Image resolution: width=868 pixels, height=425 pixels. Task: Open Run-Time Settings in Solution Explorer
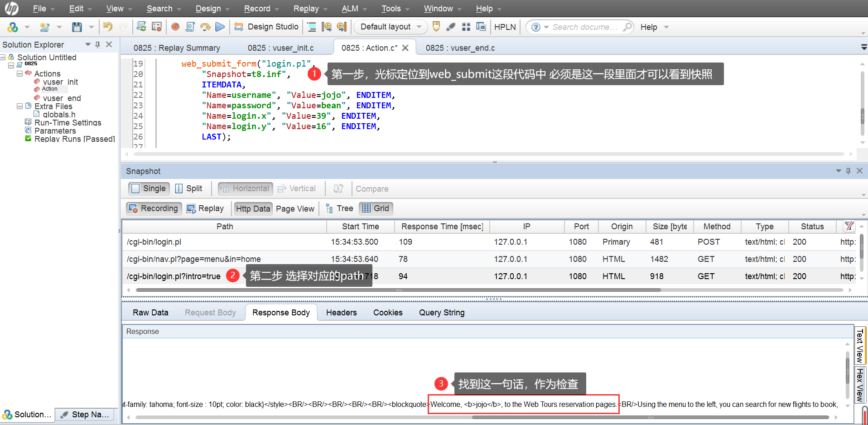pyautogui.click(x=68, y=122)
